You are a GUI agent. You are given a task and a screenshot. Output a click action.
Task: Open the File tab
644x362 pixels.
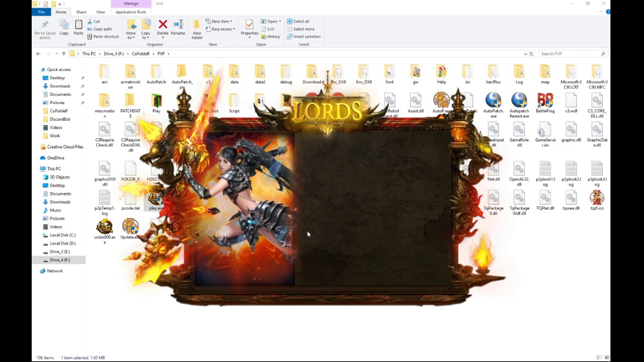coord(41,12)
